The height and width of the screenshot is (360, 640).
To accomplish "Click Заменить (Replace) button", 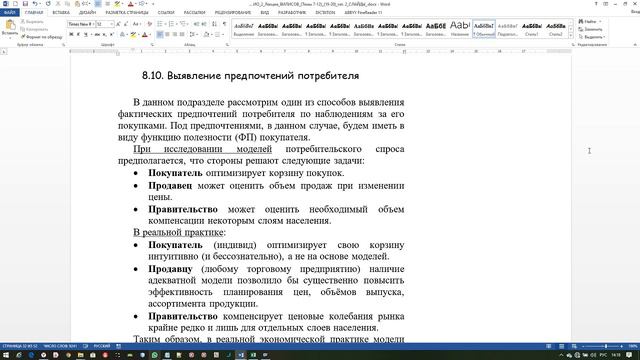I will pos(590,29).
